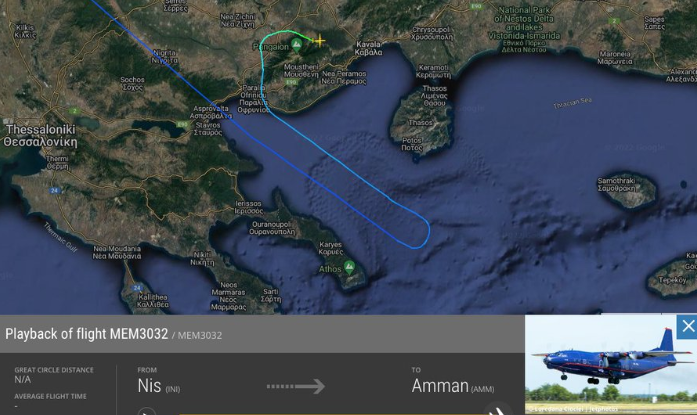Click the yellow aircraft icon on map
The width and height of the screenshot is (697, 415).
click(x=319, y=41)
